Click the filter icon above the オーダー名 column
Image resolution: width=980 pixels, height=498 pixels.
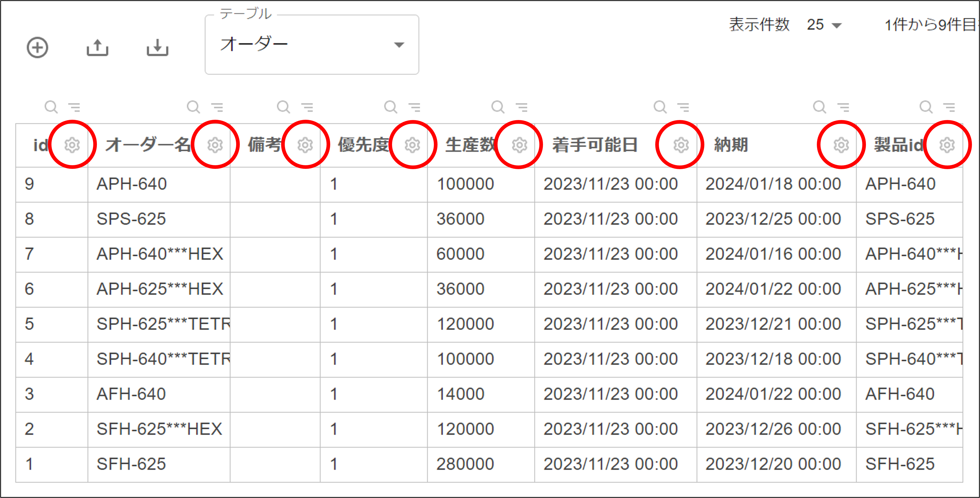(x=217, y=107)
